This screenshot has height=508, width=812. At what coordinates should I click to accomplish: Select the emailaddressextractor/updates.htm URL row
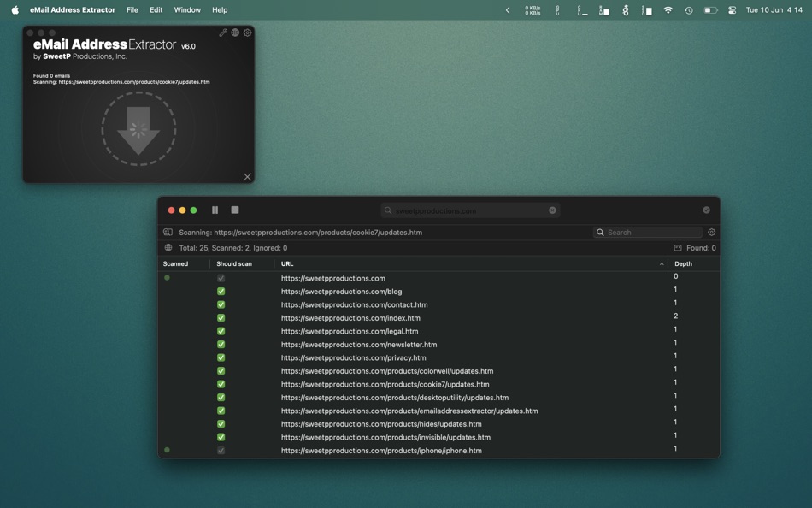pos(438,411)
